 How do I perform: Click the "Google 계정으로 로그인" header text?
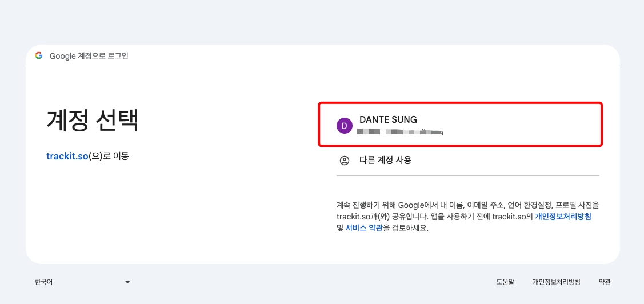coord(89,56)
